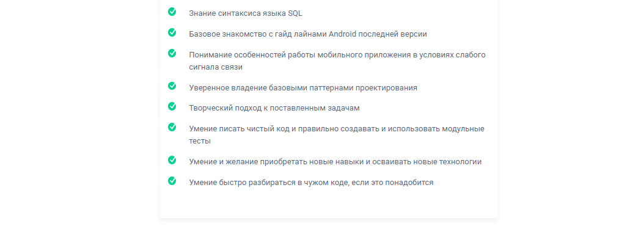Click the checkmark next to the Android guidelines item
This screenshot has width=644, height=251.
click(172, 32)
